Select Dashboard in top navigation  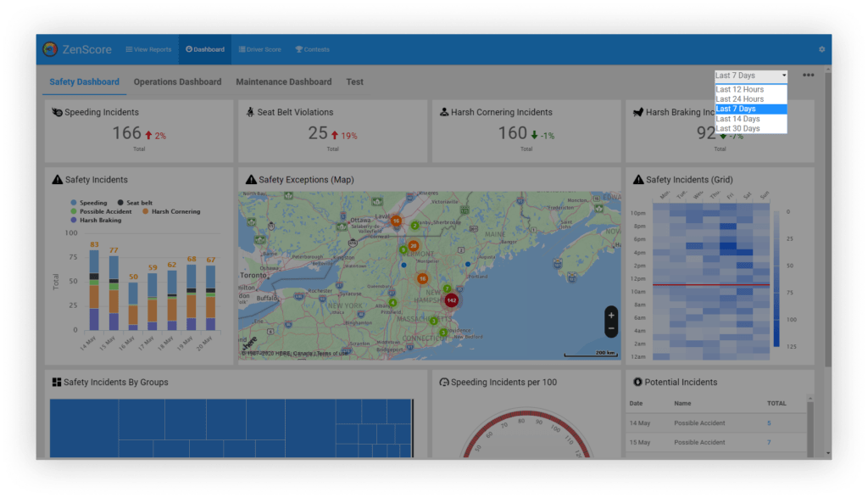(205, 49)
